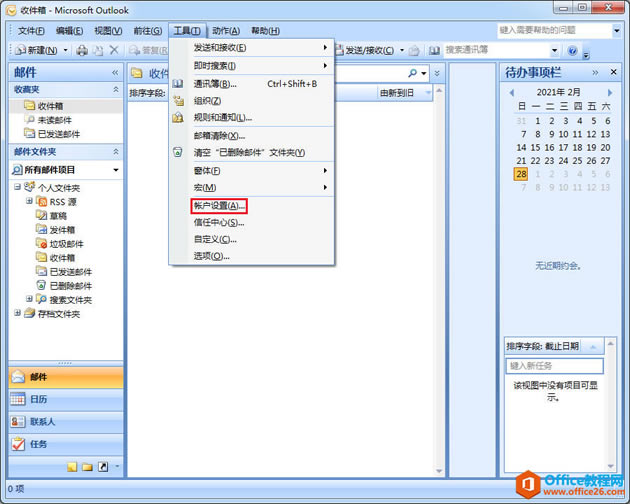
Task: Click the 通讯簿 book icon in Tools menu
Action: (x=178, y=84)
